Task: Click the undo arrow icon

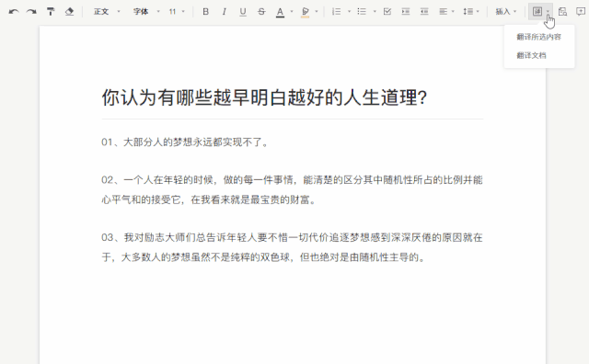Action: click(x=14, y=12)
